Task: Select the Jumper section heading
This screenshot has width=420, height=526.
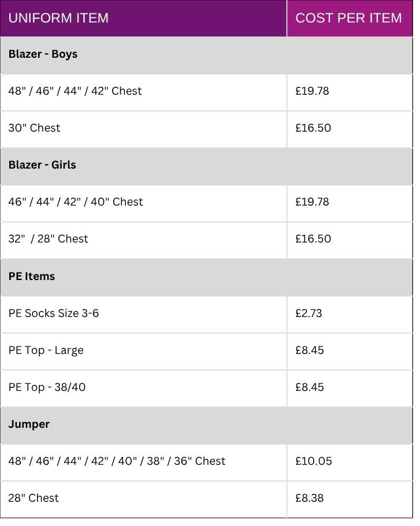Action: pos(29,424)
